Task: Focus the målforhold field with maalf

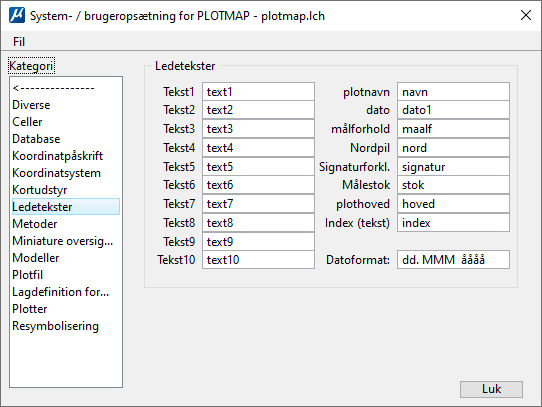Action: pos(453,129)
